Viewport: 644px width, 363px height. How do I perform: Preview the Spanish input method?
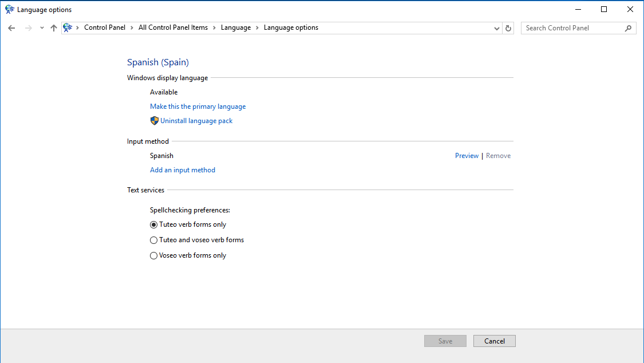pyautogui.click(x=467, y=156)
